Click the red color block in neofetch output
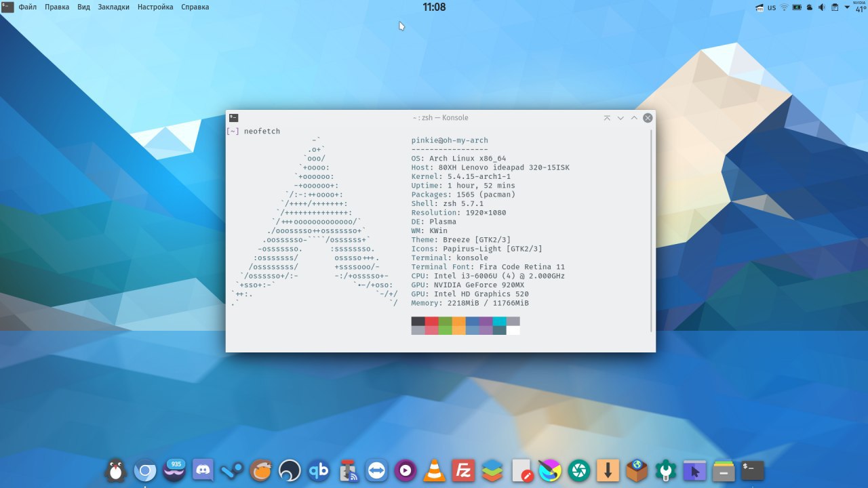Image resolution: width=868 pixels, height=488 pixels. (x=432, y=321)
